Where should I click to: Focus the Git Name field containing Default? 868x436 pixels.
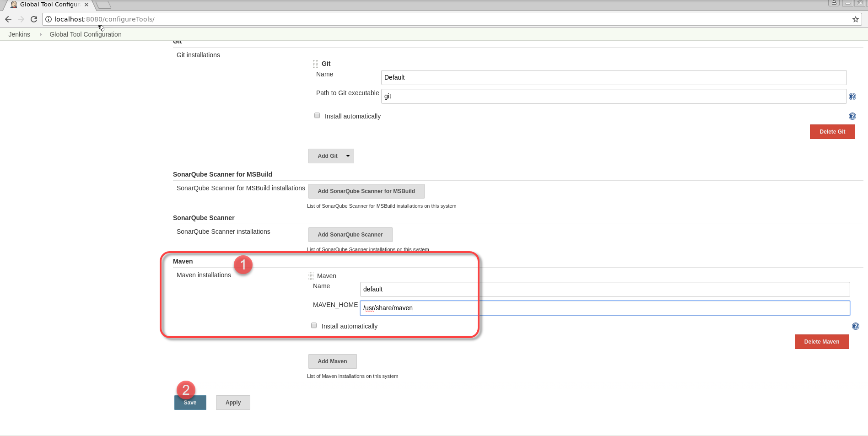point(614,77)
